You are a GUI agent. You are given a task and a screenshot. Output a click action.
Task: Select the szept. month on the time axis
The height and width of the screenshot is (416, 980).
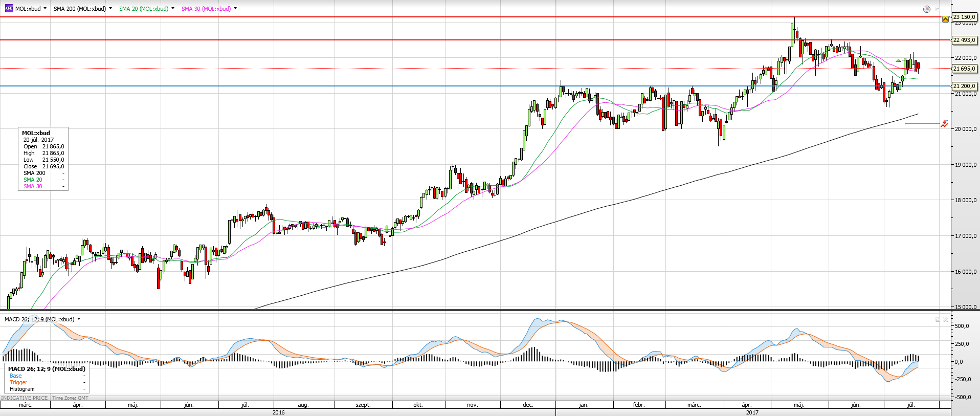point(363,405)
